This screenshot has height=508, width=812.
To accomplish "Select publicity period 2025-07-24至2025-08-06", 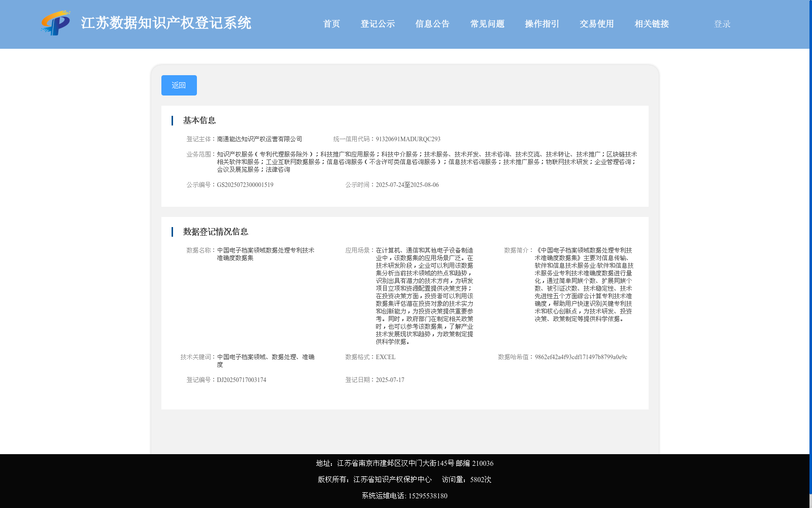I will [408, 185].
